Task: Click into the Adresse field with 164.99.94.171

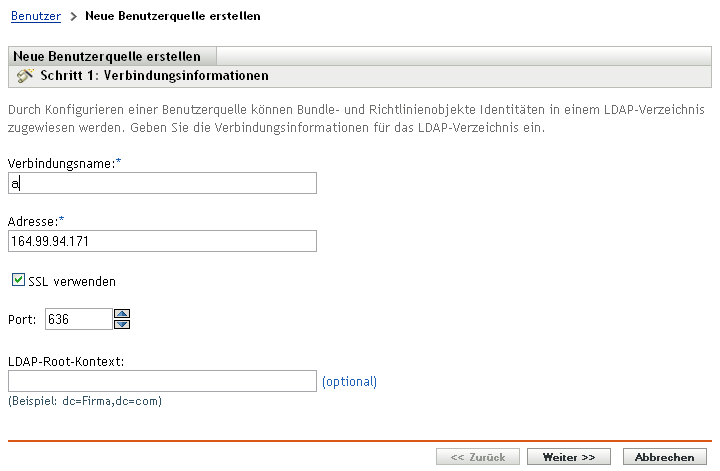Action: pyautogui.click(x=162, y=241)
